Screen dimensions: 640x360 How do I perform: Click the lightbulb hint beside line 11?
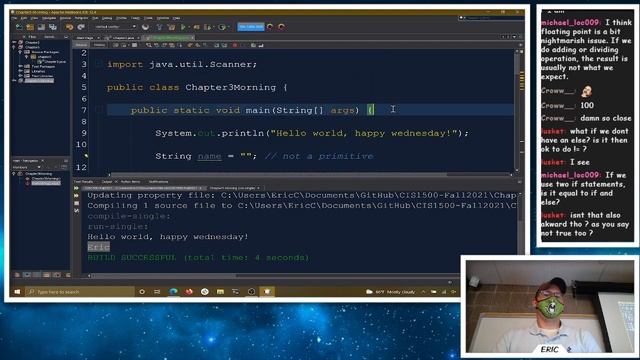pyautogui.click(x=86, y=156)
